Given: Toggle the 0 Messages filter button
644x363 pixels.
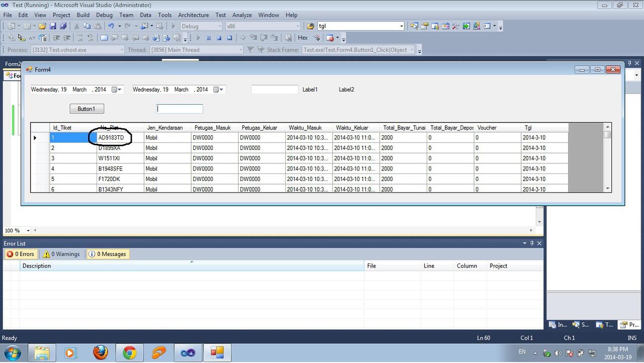Looking at the screenshot, I should 108,254.
